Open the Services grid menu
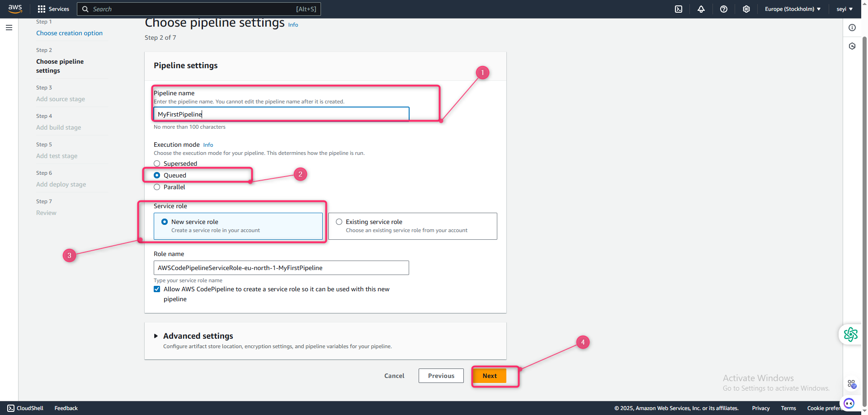 tap(53, 9)
